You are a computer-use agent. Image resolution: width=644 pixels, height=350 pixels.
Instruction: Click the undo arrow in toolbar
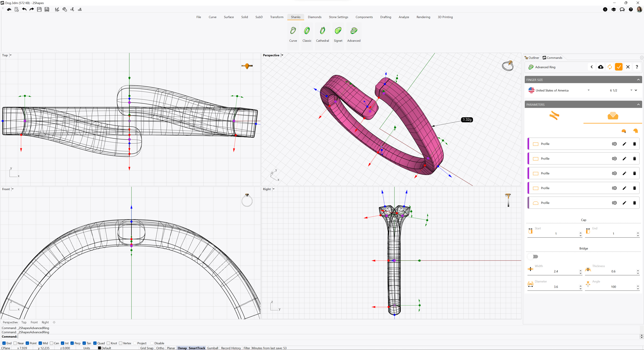(24, 9)
